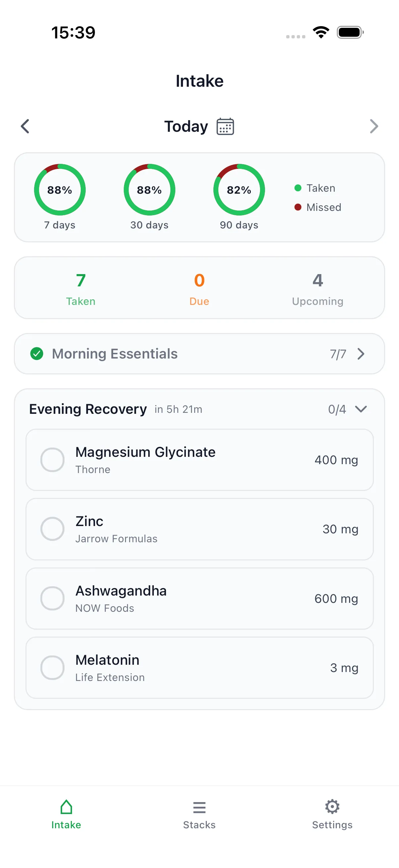Tap the Upcoming count summary
The image size is (399, 868).
click(318, 289)
